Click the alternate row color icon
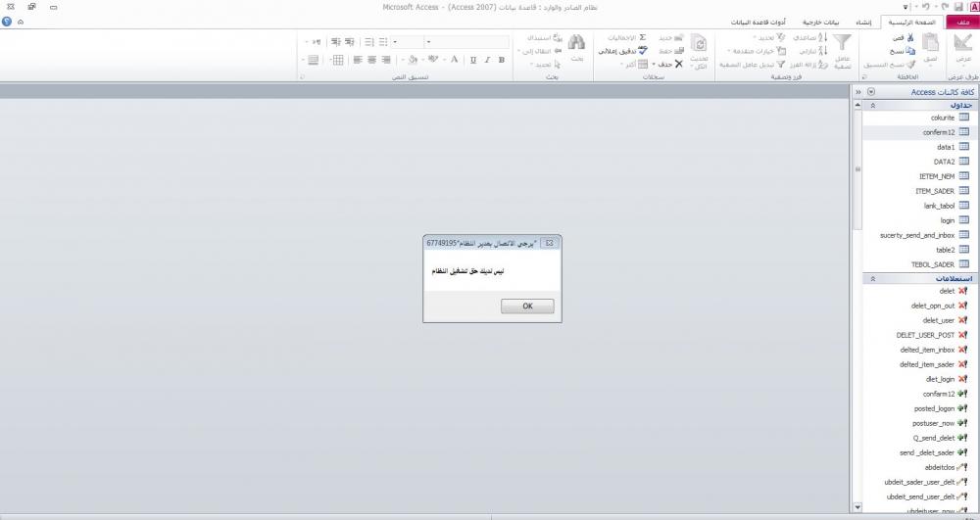The width and height of the screenshot is (980, 520). [314, 60]
